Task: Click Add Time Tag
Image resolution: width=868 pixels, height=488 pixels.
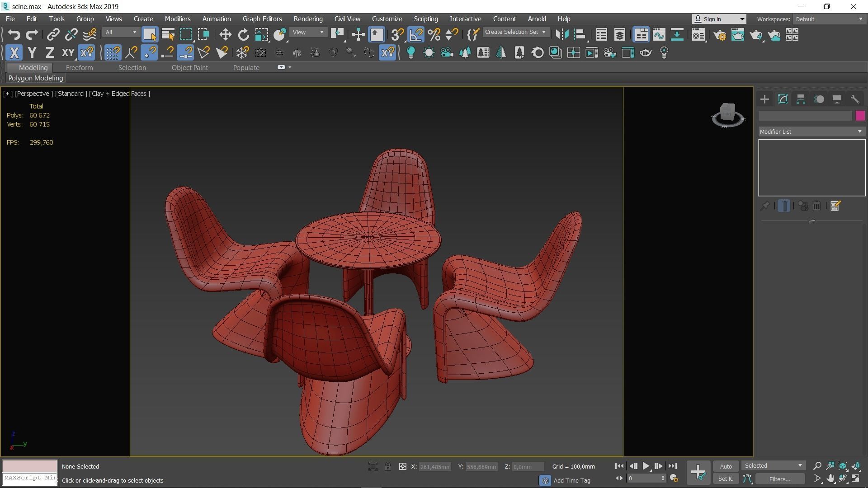Action: (x=572, y=480)
